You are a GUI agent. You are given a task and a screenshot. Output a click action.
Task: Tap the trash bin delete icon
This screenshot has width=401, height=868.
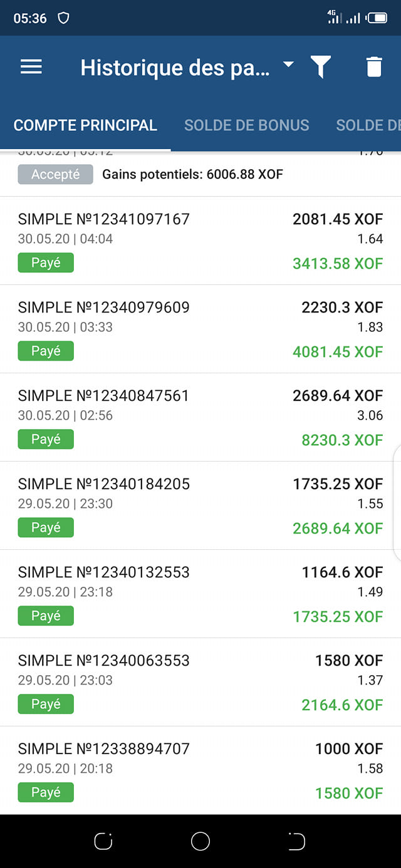(374, 67)
